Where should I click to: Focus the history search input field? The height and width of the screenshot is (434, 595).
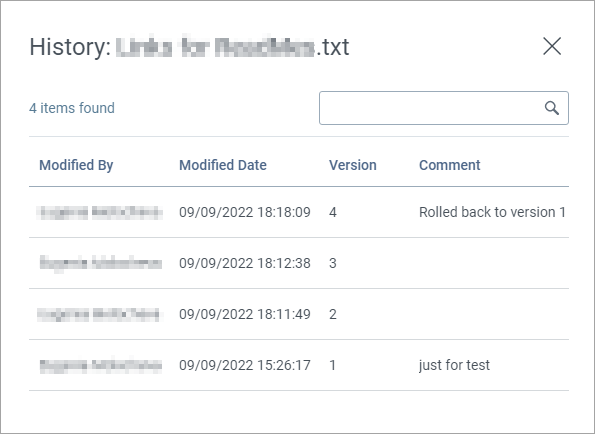coord(444,108)
